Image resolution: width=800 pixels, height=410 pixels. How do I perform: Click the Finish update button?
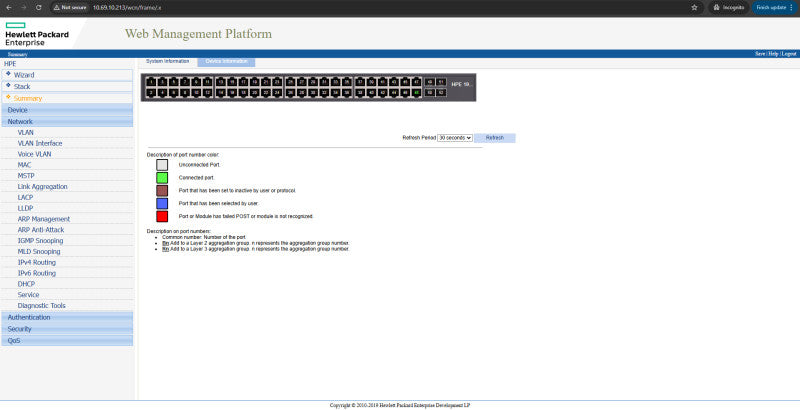pos(772,8)
